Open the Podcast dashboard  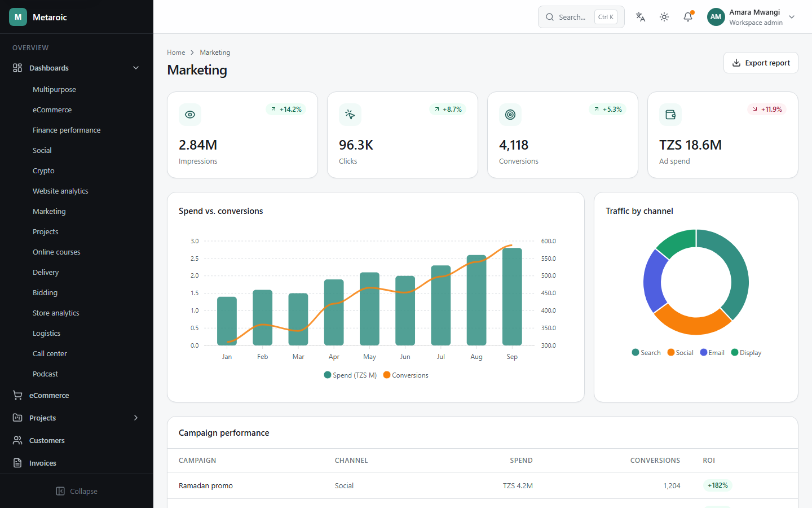[x=45, y=374]
